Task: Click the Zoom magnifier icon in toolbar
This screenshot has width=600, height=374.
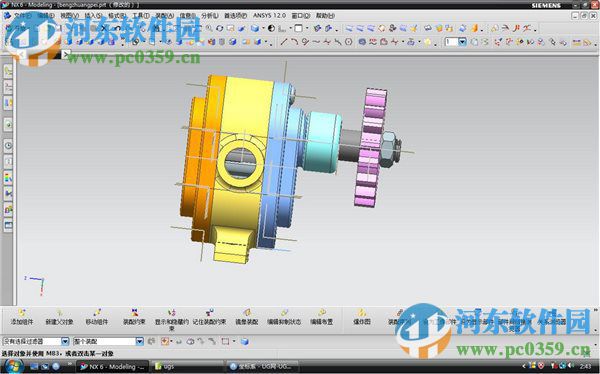Action: coord(209,28)
